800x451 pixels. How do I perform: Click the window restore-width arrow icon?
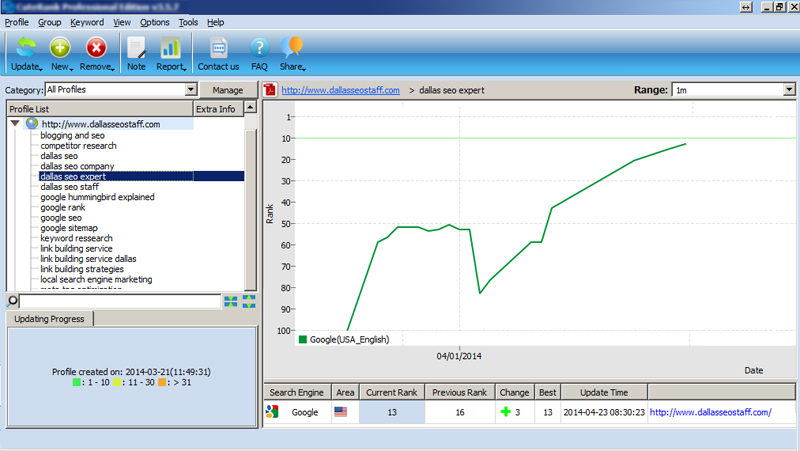[746, 7]
